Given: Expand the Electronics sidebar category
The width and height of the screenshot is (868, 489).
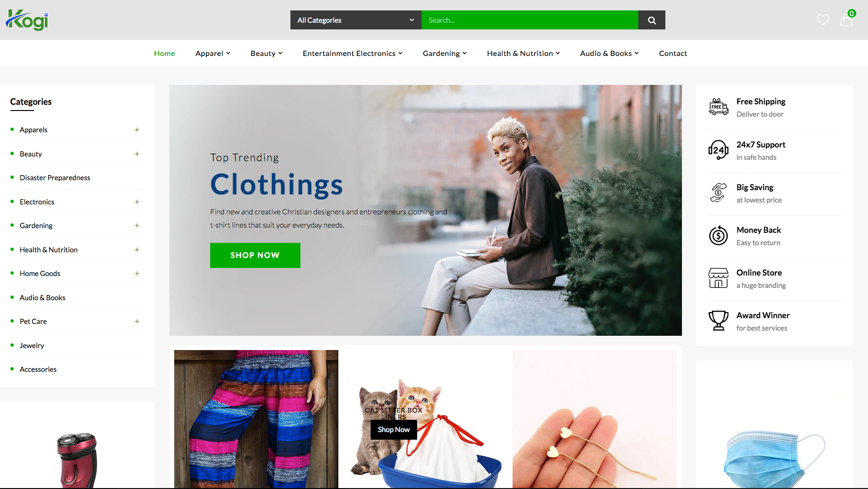Looking at the screenshot, I should (x=137, y=202).
